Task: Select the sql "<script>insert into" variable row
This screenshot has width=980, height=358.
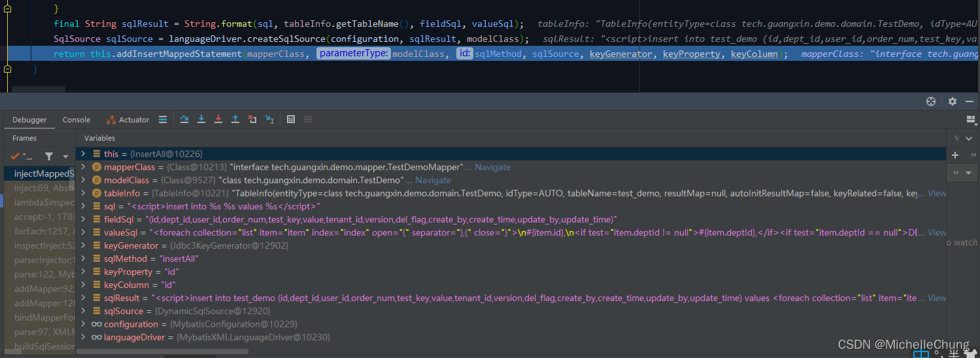Action: point(511,206)
